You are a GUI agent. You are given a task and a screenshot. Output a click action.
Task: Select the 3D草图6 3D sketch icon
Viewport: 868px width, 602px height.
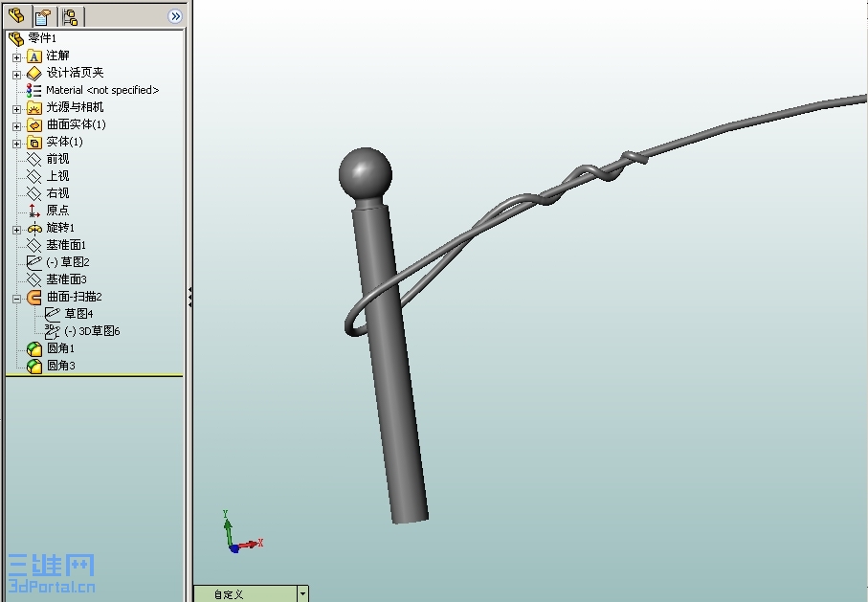click(52, 331)
